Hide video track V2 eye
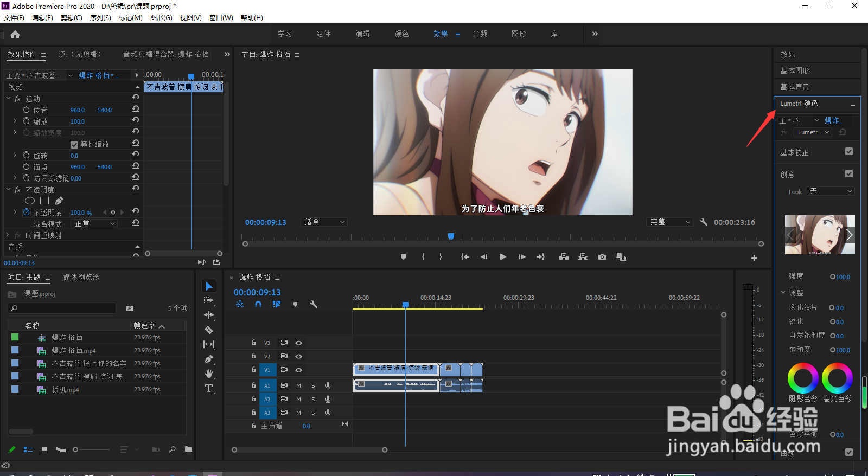This screenshot has width=868, height=476. point(298,356)
